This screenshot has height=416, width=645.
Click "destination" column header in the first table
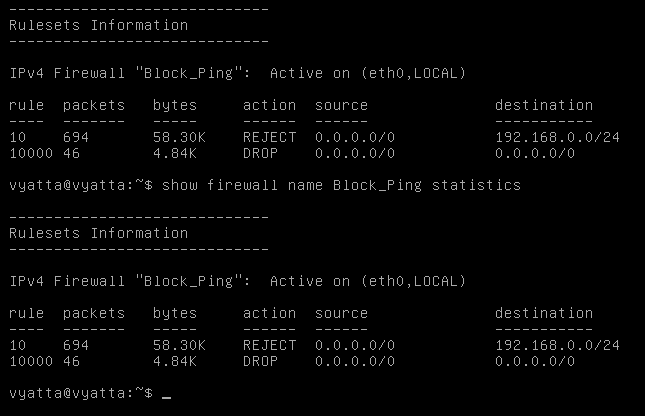click(543, 105)
